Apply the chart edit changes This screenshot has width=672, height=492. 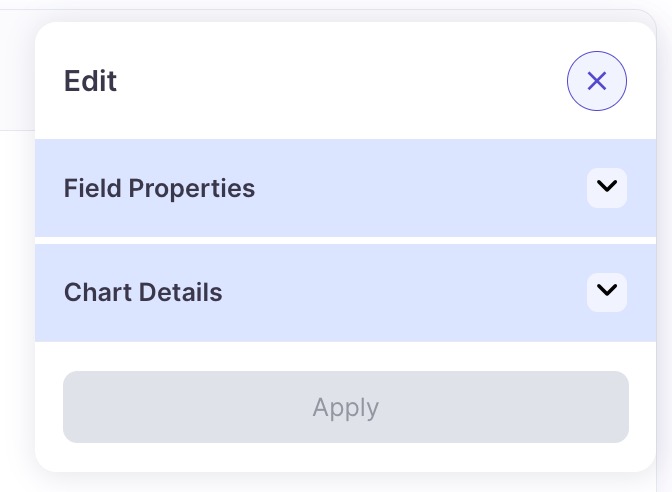click(x=345, y=407)
